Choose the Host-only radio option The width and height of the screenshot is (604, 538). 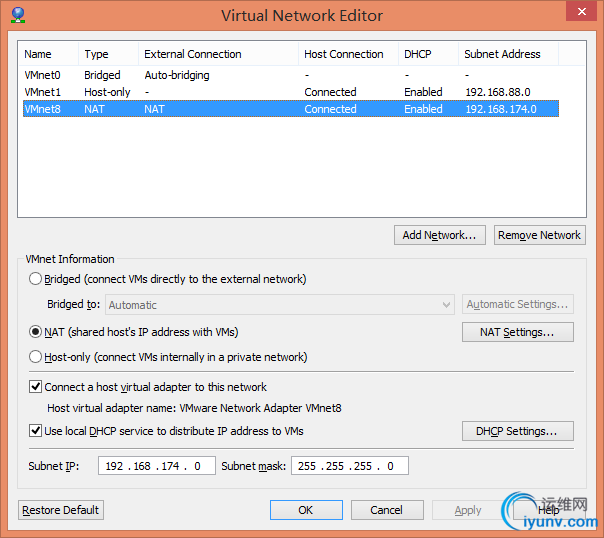tap(35, 357)
